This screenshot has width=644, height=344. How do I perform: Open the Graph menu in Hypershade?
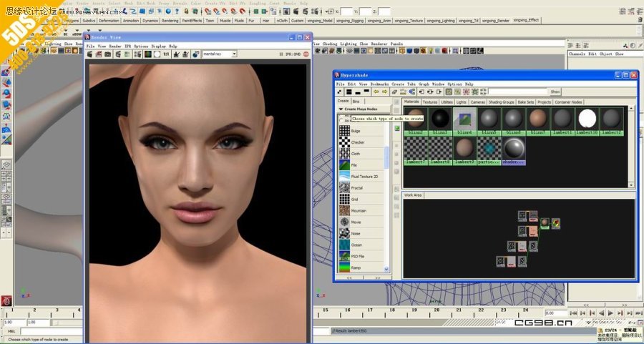pos(424,84)
